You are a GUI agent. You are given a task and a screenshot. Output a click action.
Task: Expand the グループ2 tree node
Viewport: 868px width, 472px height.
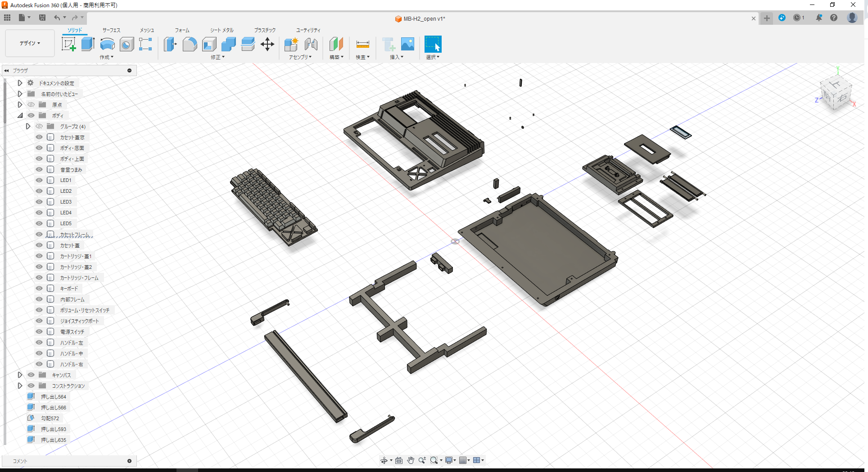click(28, 126)
